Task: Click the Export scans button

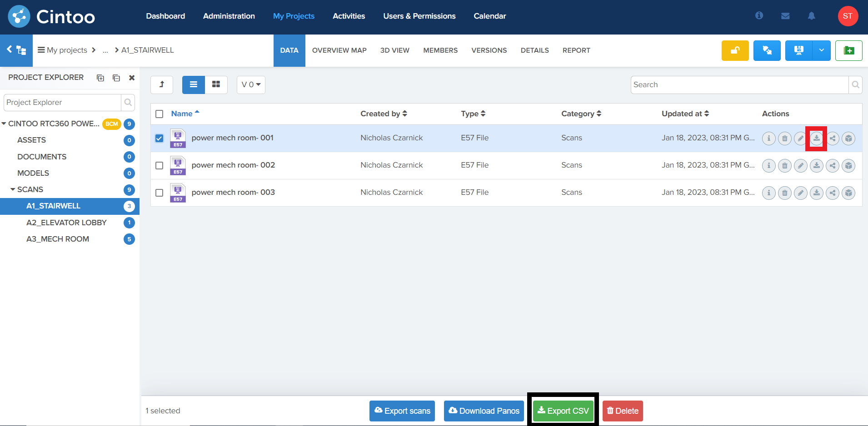Action: click(x=402, y=411)
